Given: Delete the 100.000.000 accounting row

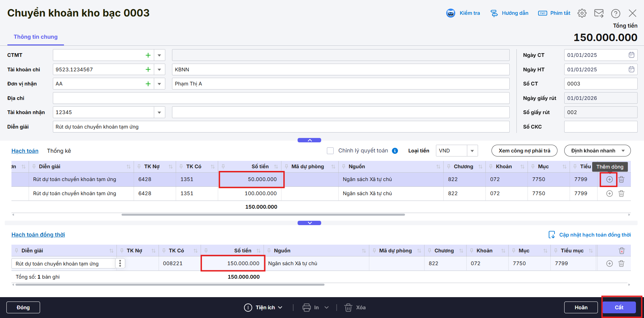Looking at the screenshot, I should (x=621, y=193).
